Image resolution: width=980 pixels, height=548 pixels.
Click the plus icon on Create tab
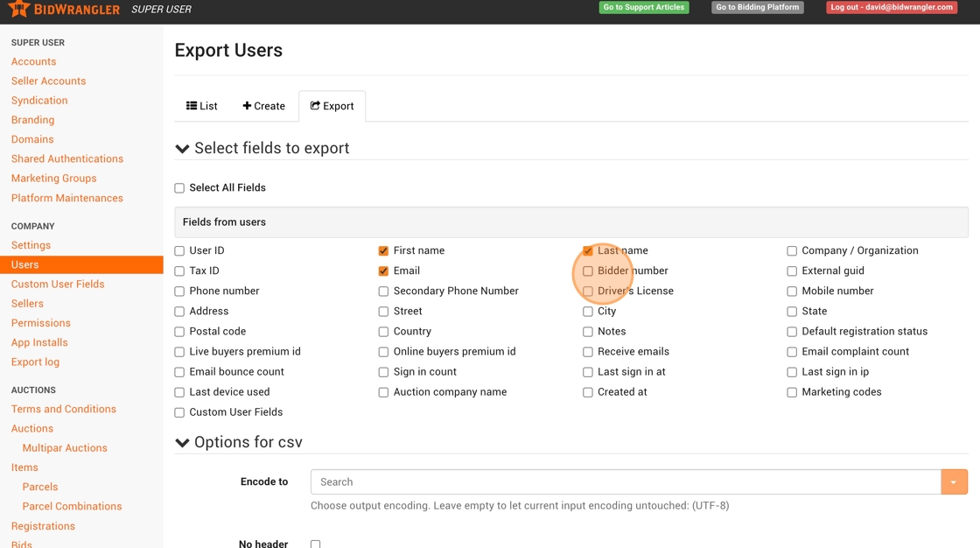click(x=247, y=106)
